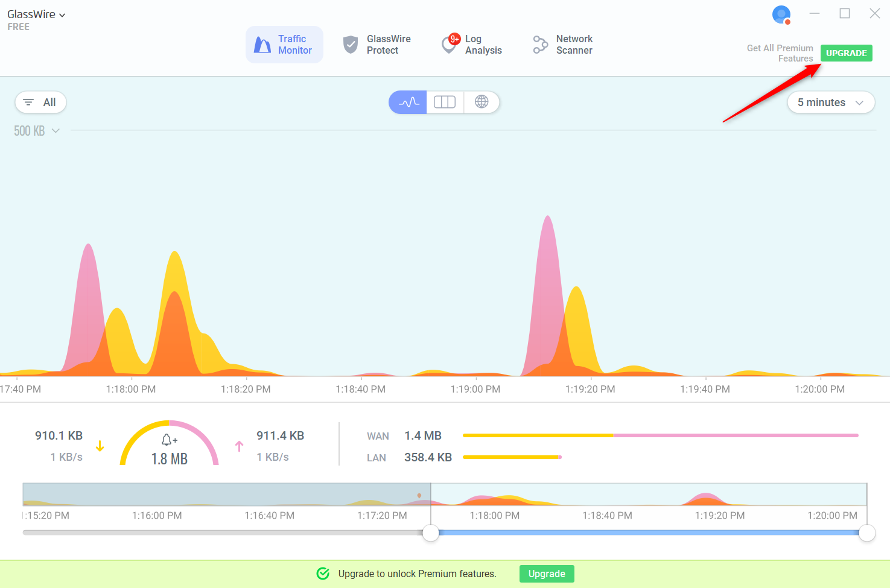The height and width of the screenshot is (588, 890).
Task: Click the add alert bell icon
Action: click(170, 440)
